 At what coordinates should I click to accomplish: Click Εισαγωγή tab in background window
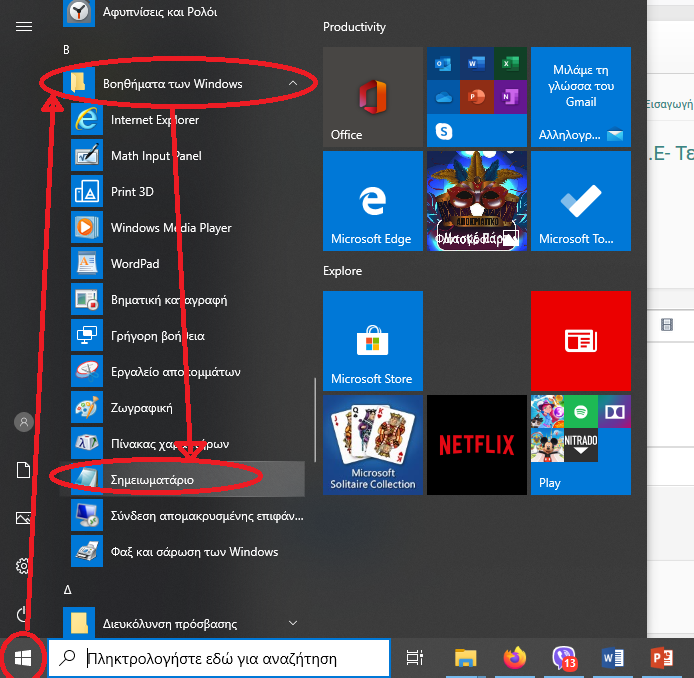[669, 104]
